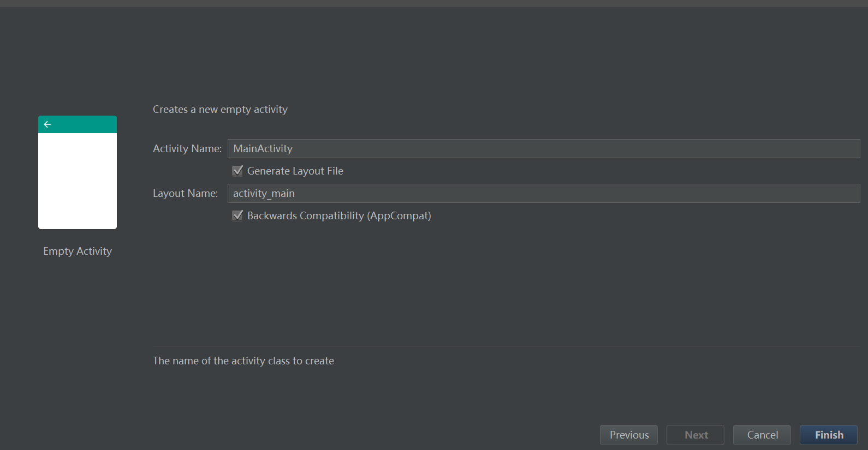Select the white Empty Activity preview body
Image resolution: width=868 pixels, height=450 pixels.
coord(78,181)
